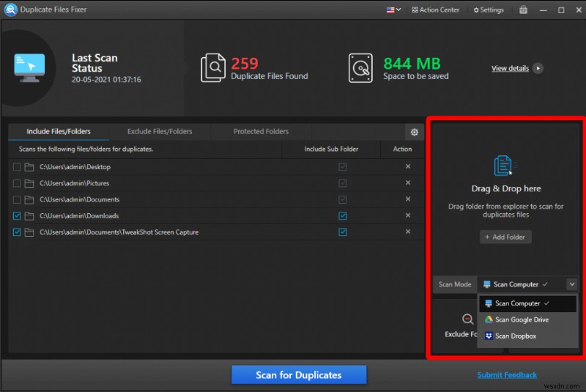Remove the Pictures folder with X

pyautogui.click(x=408, y=182)
